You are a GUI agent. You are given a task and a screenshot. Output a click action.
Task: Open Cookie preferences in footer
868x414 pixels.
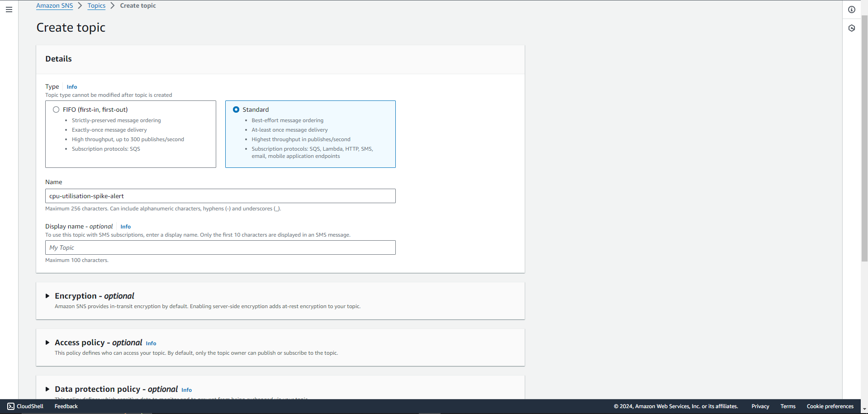tap(830, 406)
